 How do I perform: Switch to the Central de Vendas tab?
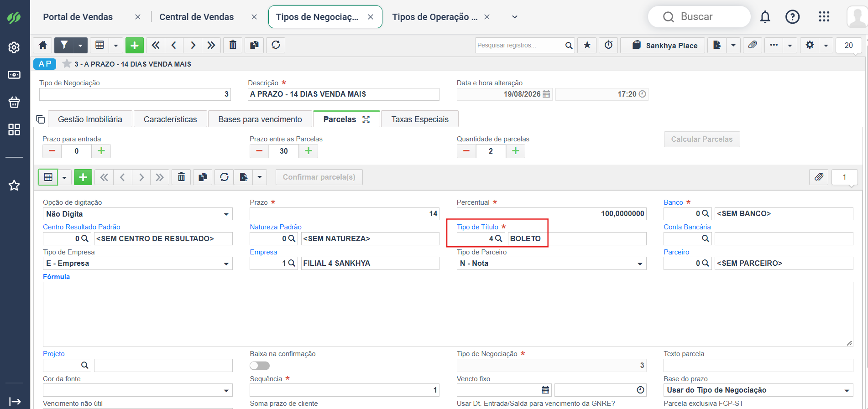[x=197, y=17]
